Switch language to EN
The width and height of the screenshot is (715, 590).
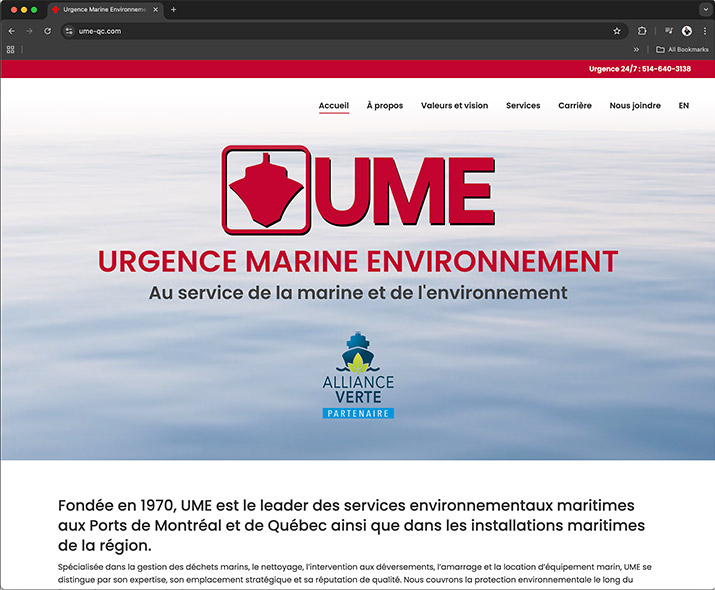[684, 105]
